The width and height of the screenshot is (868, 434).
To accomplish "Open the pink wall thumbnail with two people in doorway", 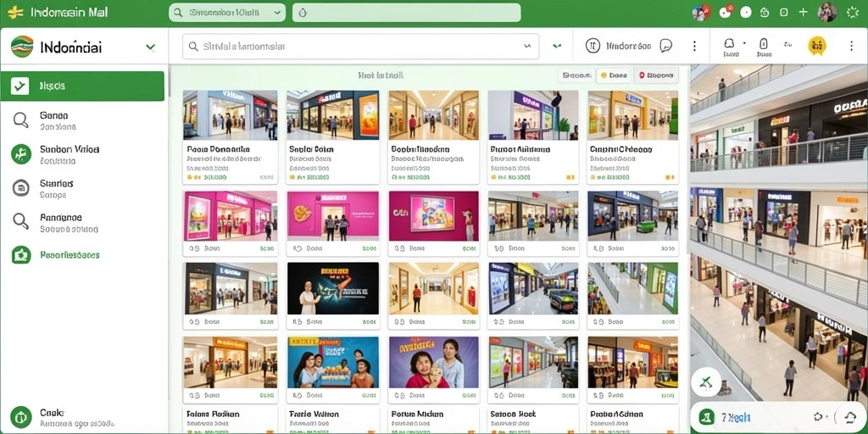I will click(332, 216).
